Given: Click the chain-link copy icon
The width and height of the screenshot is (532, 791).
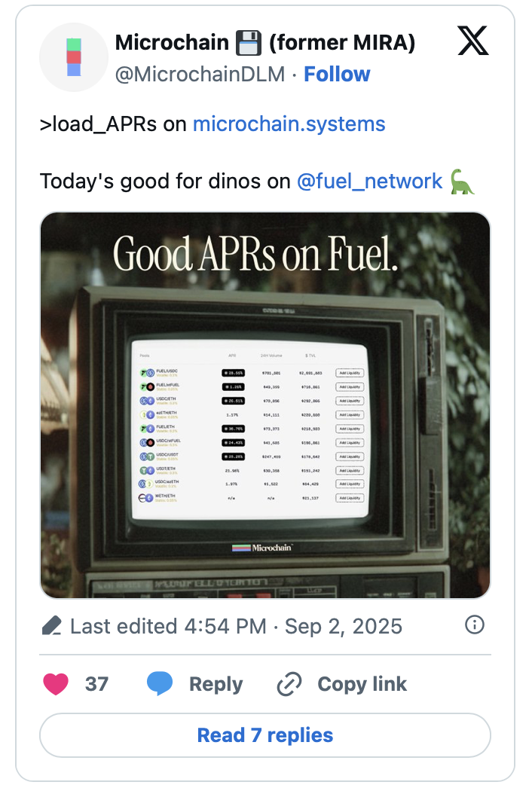Looking at the screenshot, I should pos(289,684).
